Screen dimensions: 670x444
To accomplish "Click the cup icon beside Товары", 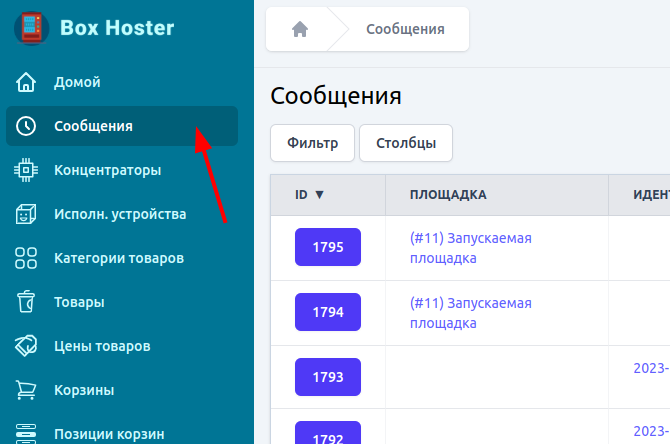I will (x=26, y=302).
